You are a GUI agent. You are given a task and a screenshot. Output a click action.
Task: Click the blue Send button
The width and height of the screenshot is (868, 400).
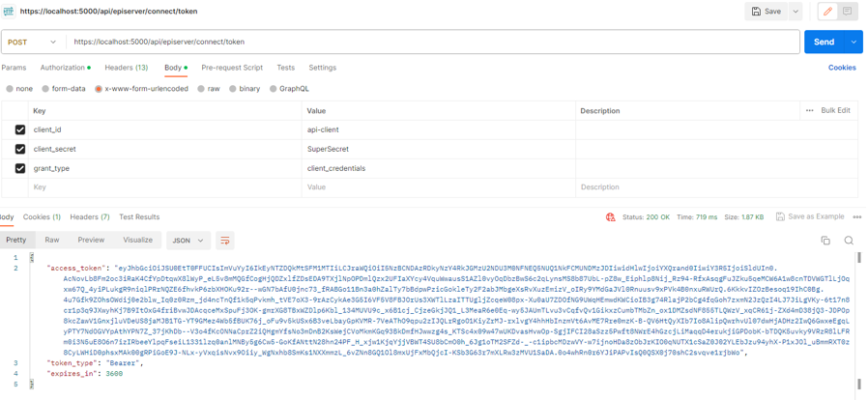[824, 43]
